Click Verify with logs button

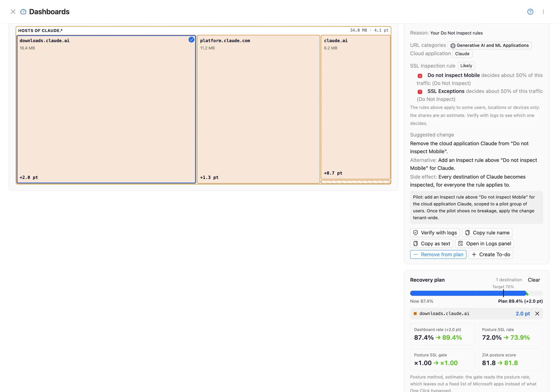click(435, 233)
